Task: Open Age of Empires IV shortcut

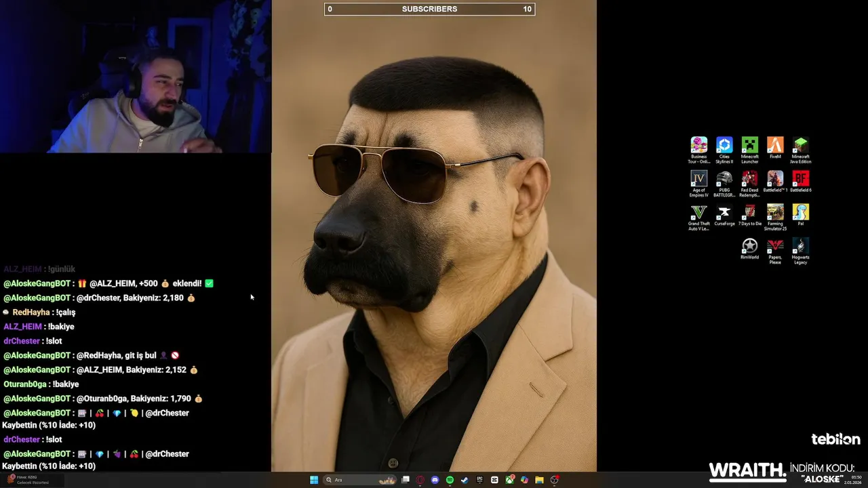Action: (x=698, y=184)
